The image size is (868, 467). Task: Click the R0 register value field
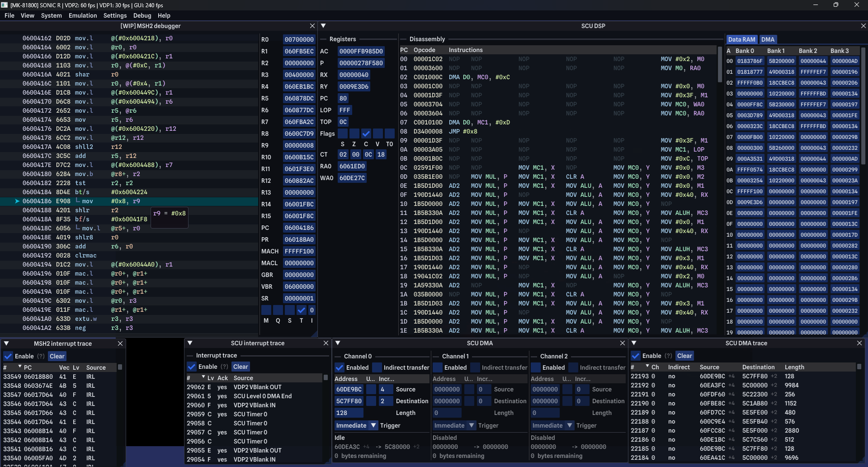[299, 40]
